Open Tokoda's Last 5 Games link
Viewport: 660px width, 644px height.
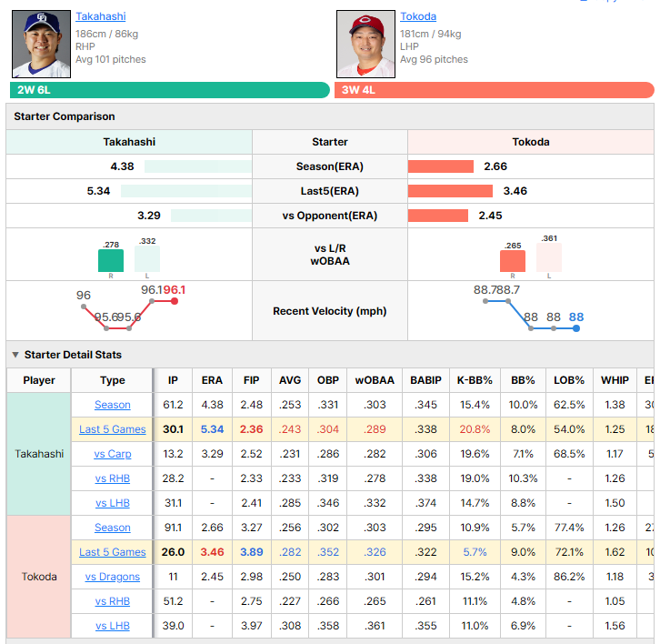[x=113, y=552]
